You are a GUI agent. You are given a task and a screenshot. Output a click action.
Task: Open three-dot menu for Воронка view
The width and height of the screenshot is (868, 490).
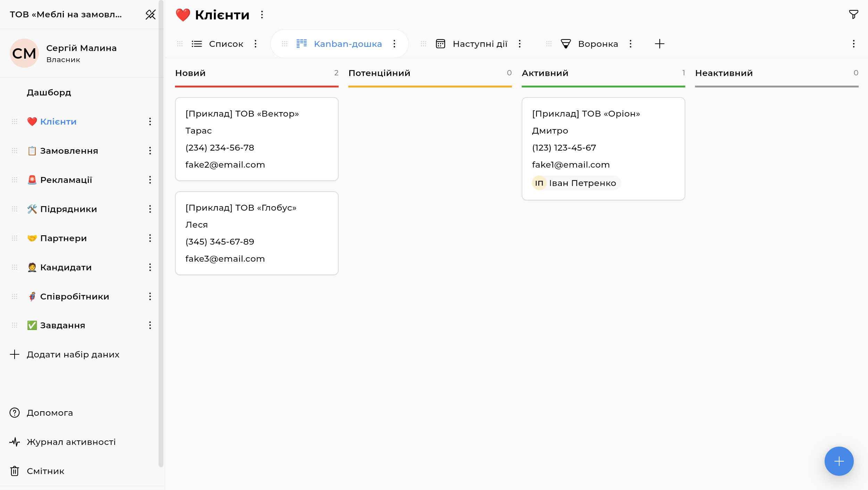pyautogui.click(x=631, y=44)
